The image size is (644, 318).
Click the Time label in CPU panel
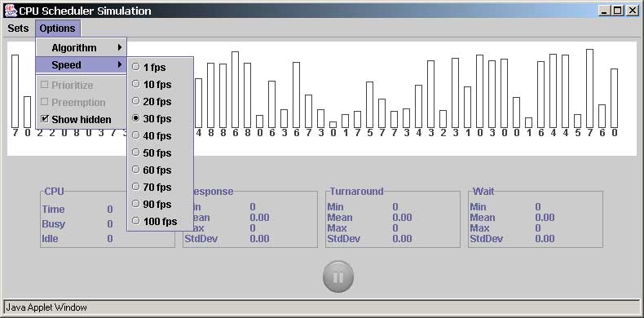53,210
